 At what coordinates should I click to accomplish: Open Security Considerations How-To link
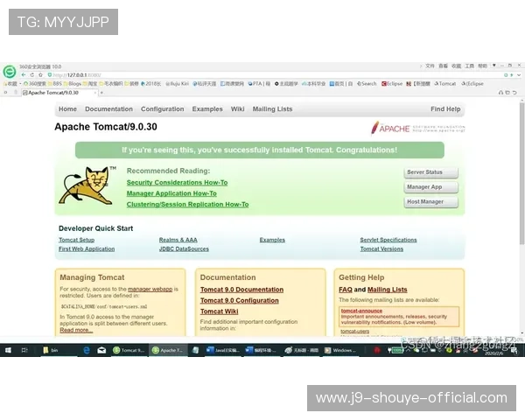point(177,183)
